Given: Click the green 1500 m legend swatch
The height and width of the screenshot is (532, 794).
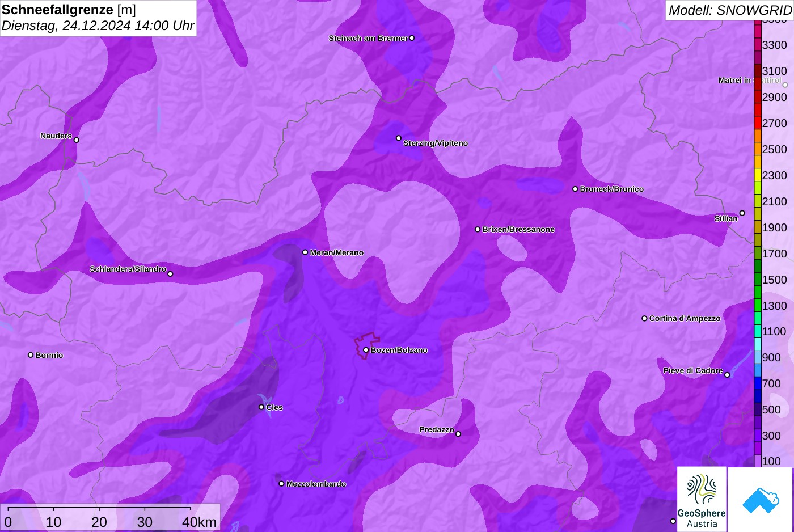Looking at the screenshot, I should point(758,280).
